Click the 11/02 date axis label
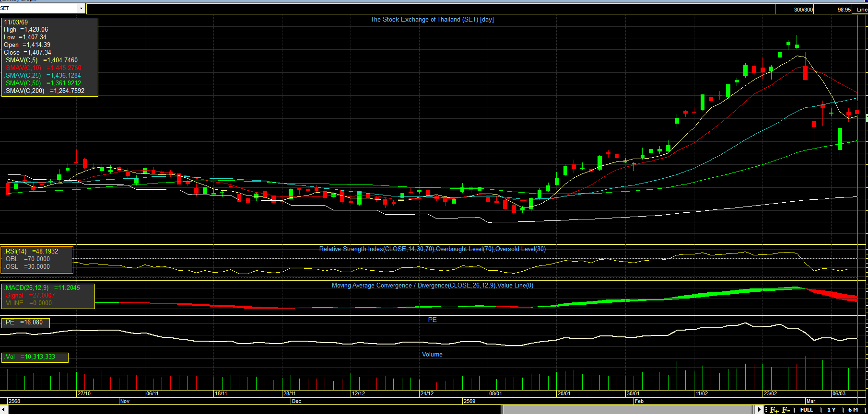The width and height of the screenshot is (868, 414). point(702,394)
